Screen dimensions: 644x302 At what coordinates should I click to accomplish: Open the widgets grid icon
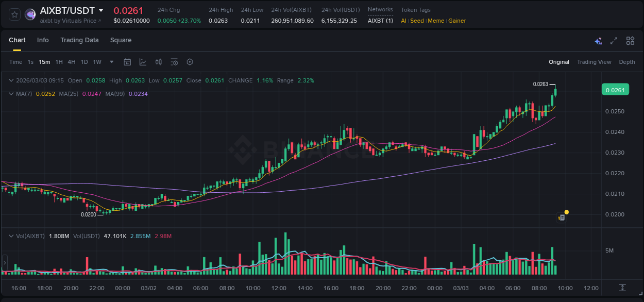(x=630, y=40)
